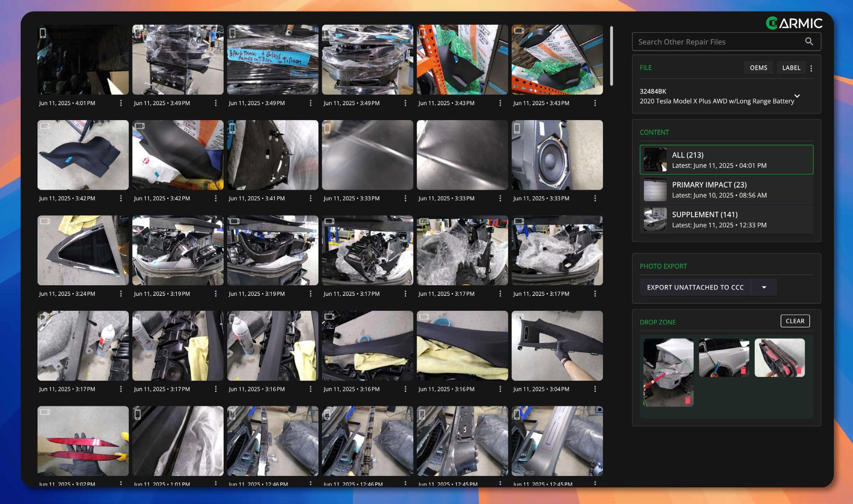Open the FILE panel three-dot menu
Image resolution: width=853 pixels, height=504 pixels.
pos(811,68)
